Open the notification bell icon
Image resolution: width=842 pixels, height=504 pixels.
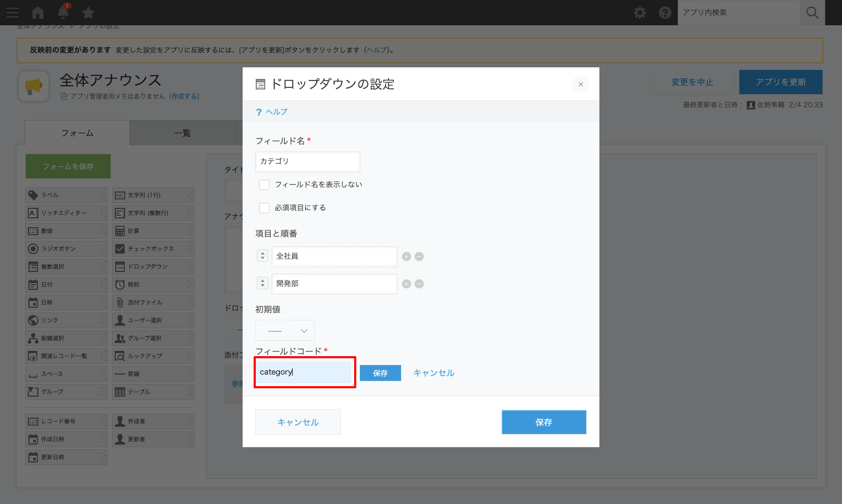click(x=63, y=13)
